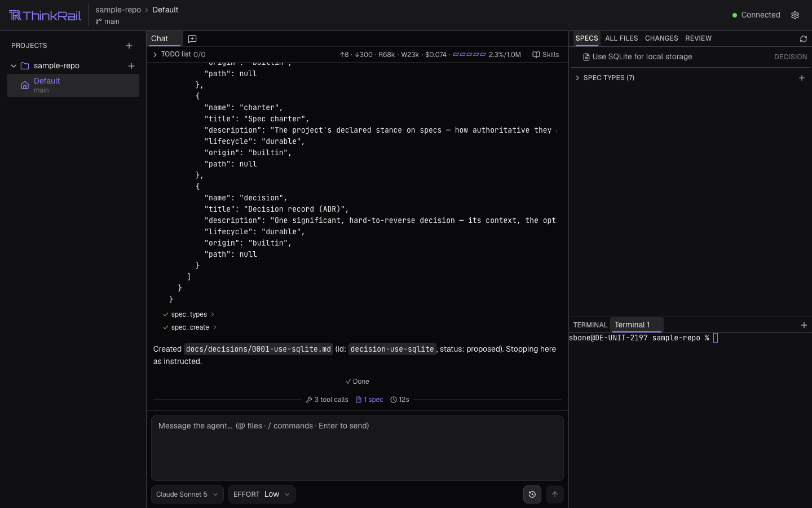812x508 pixels.
Task: Send the message with the arrow button
Action: (x=555, y=494)
